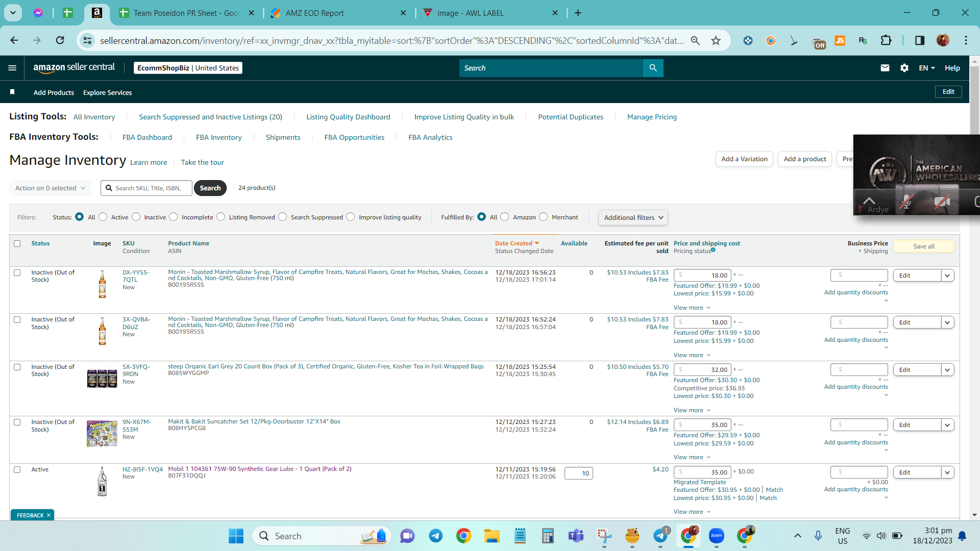Open the Seller Central hamburger menu

click(12, 68)
